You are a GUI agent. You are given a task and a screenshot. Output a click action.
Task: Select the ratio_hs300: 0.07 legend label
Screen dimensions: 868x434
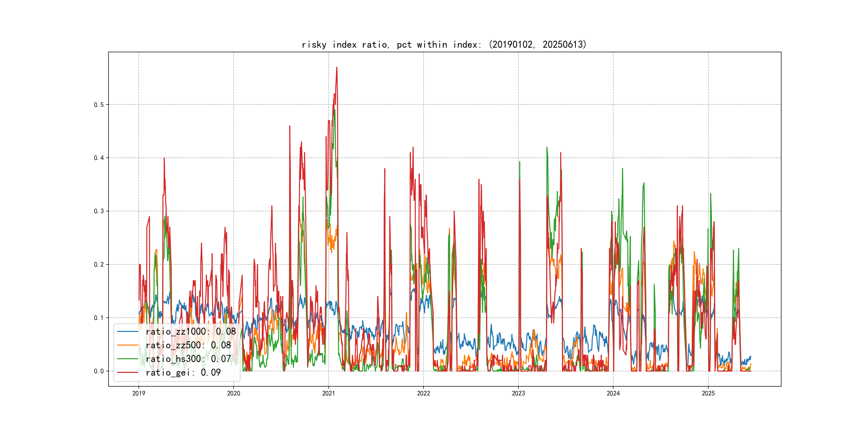pos(188,359)
